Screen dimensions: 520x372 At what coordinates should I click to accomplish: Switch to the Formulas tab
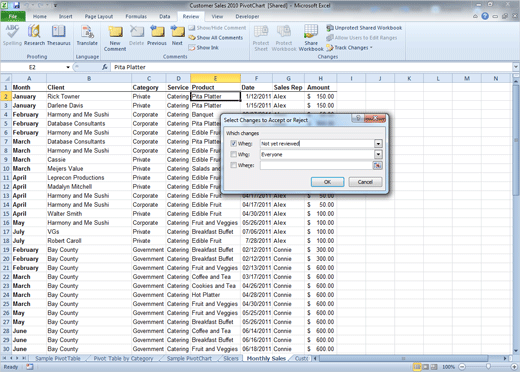click(136, 16)
